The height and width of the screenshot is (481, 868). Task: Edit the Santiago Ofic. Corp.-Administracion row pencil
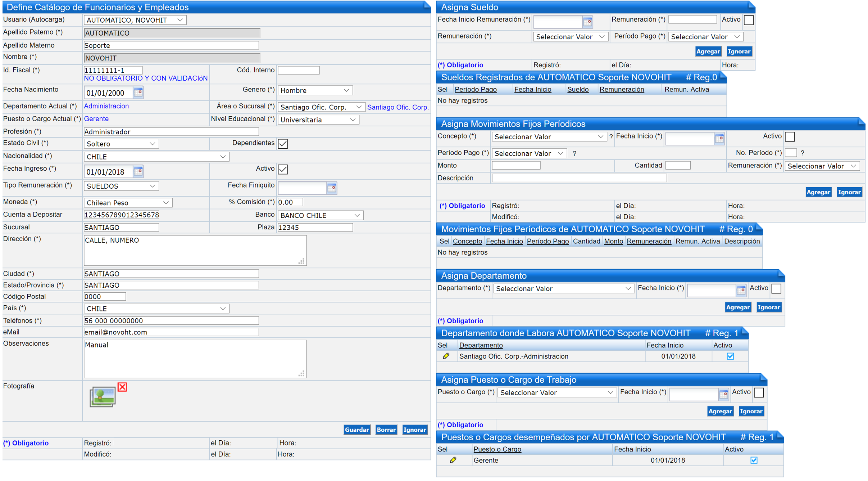446,356
